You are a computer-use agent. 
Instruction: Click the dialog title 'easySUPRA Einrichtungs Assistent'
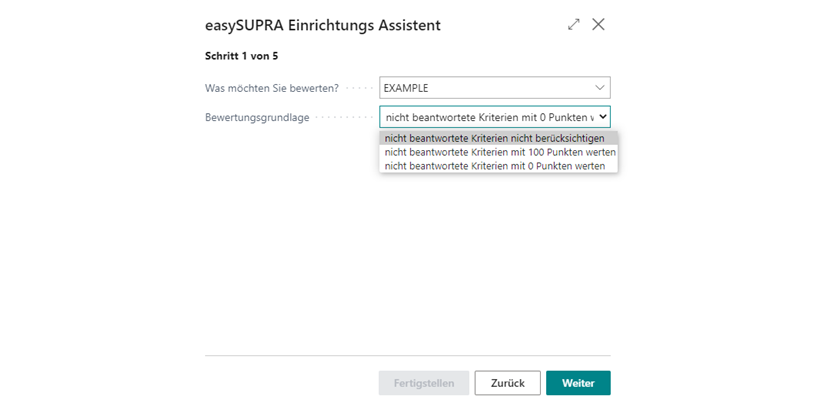tap(323, 25)
